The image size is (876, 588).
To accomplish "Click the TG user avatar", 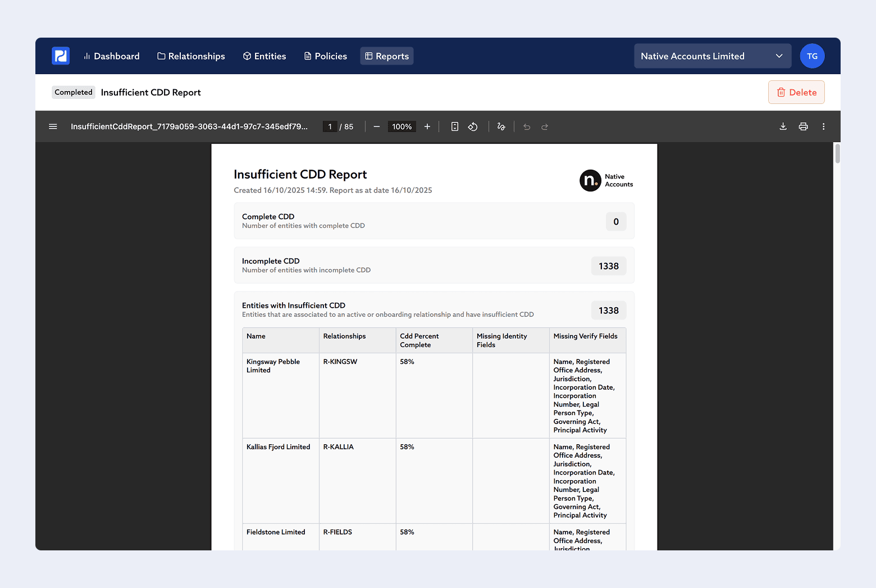I will pyautogui.click(x=812, y=56).
